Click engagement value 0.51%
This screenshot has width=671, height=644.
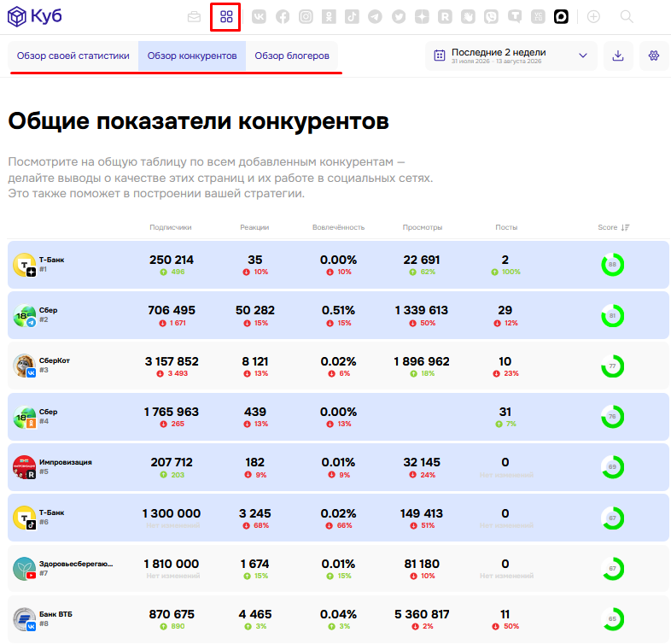point(339,310)
